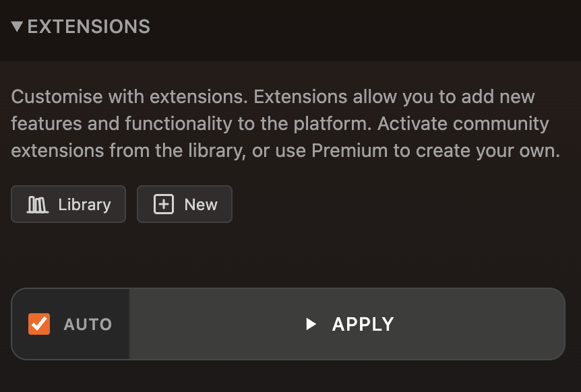Click the play triangle icon beside APPLY

311,324
